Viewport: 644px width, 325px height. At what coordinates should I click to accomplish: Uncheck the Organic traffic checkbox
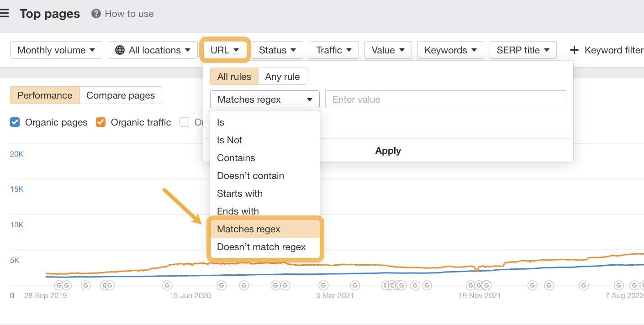[101, 122]
